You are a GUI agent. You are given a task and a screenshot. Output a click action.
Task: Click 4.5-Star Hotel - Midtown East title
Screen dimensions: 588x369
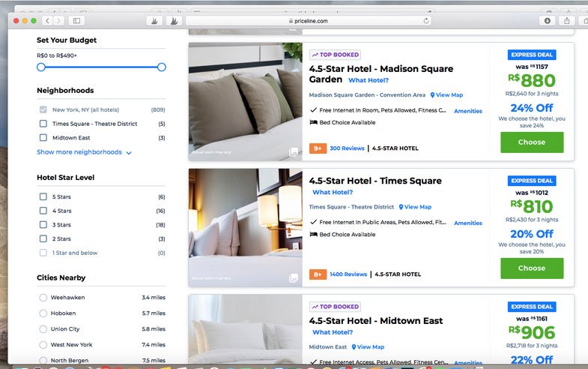376,321
